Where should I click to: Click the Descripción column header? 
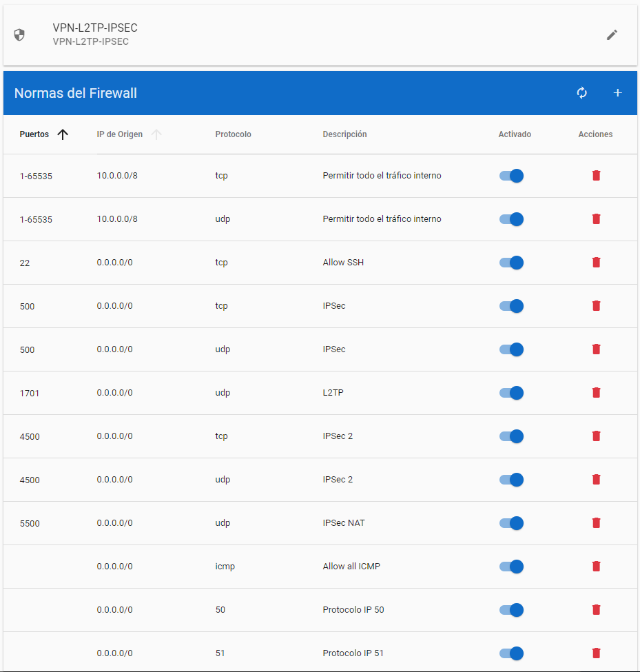(x=344, y=134)
